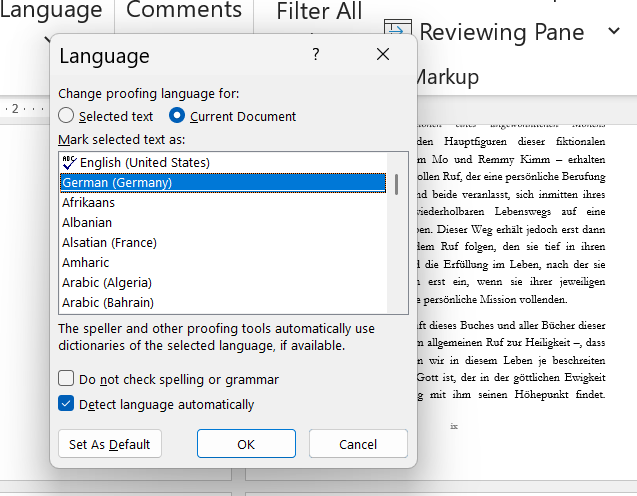Click the language list scrollbar thumb
The image size is (637, 496).
396,184
